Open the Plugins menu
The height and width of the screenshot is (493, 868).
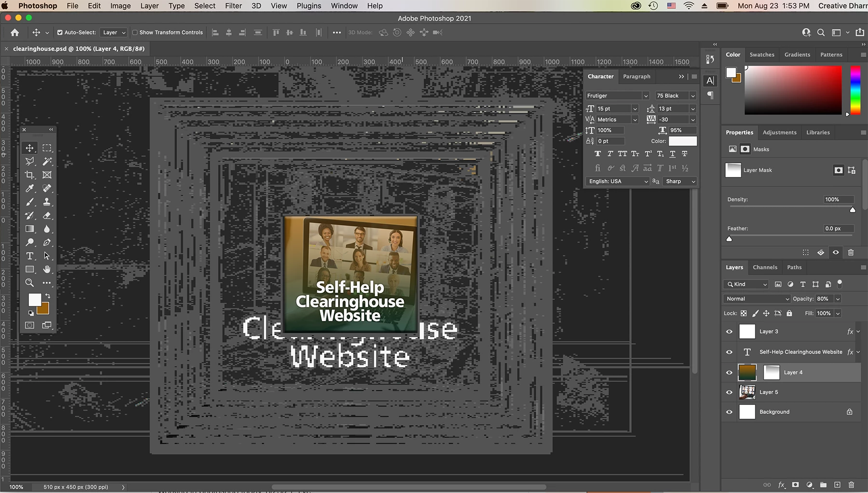pos(309,6)
